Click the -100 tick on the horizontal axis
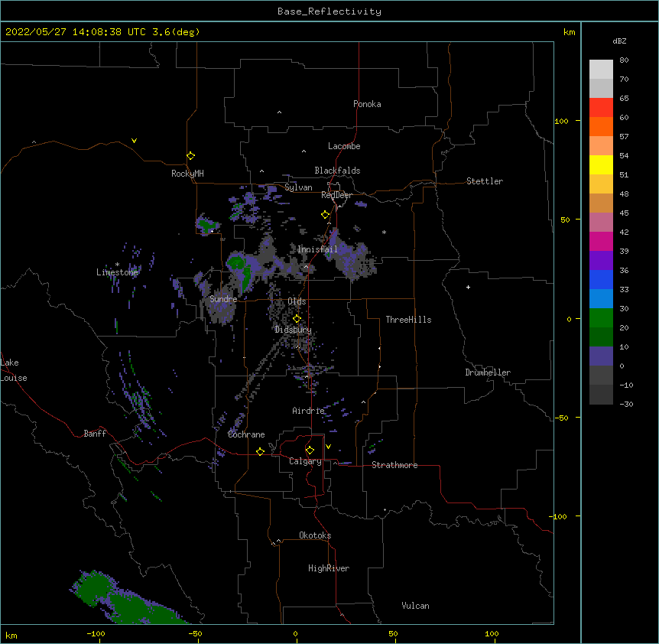659x644 pixels. tap(96, 633)
